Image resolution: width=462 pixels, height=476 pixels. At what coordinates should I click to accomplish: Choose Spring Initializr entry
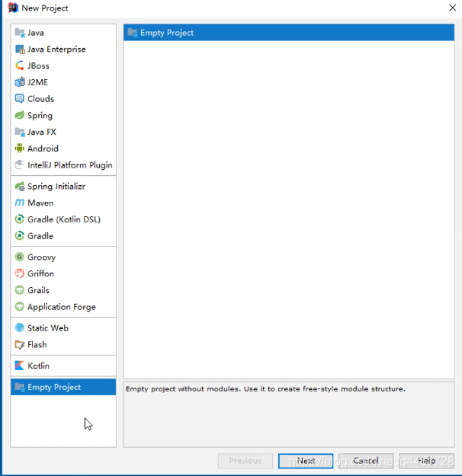coord(63,186)
